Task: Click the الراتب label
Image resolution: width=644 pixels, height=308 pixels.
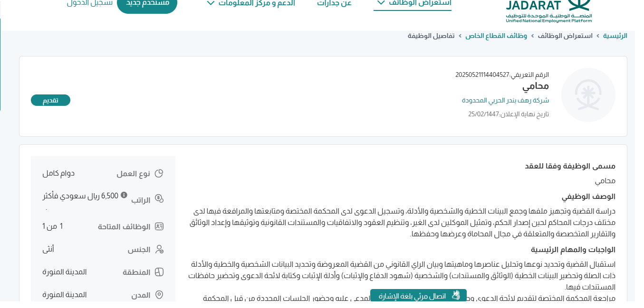Action: (141, 200)
